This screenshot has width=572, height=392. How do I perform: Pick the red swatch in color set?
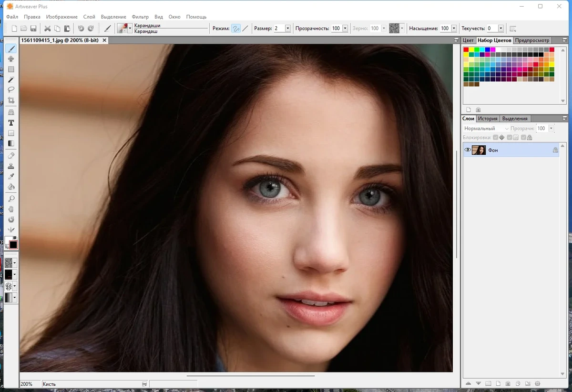[466, 50]
